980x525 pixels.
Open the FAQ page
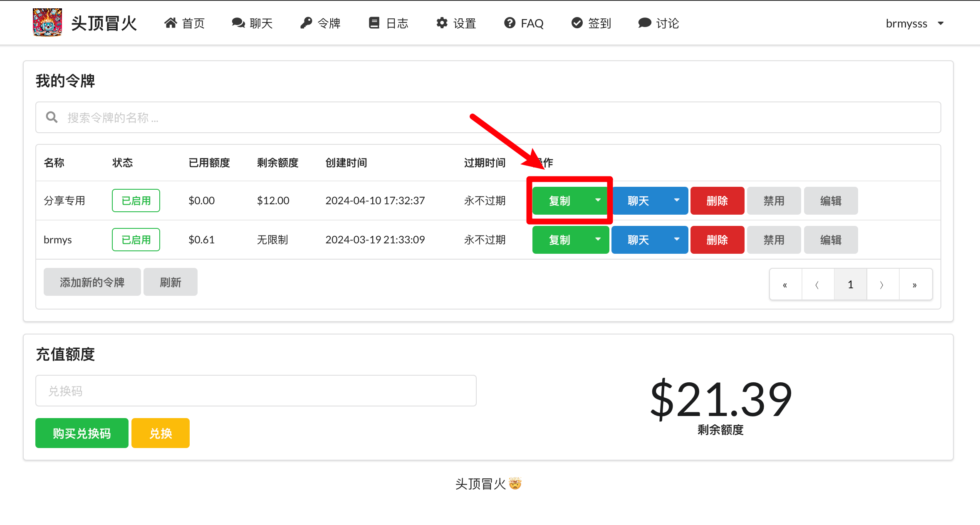pyautogui.click(x=524, y=23)
